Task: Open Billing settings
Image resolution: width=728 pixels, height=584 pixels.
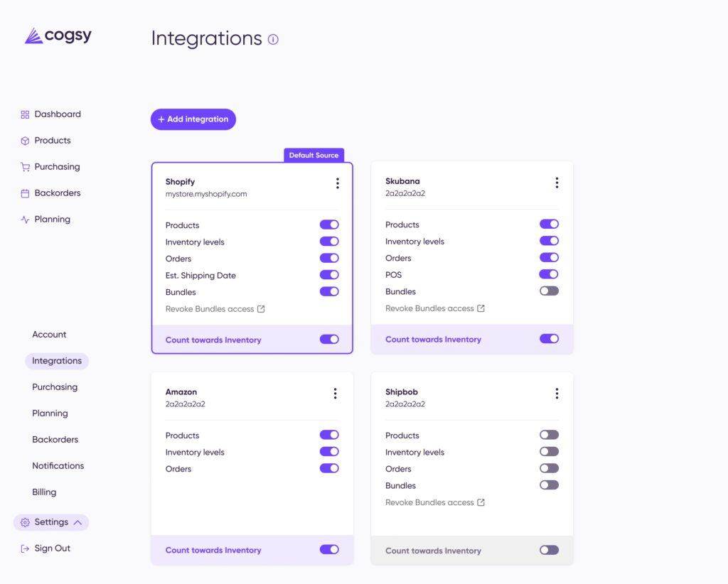Action: pyautogui.click(x=44, y=492)
